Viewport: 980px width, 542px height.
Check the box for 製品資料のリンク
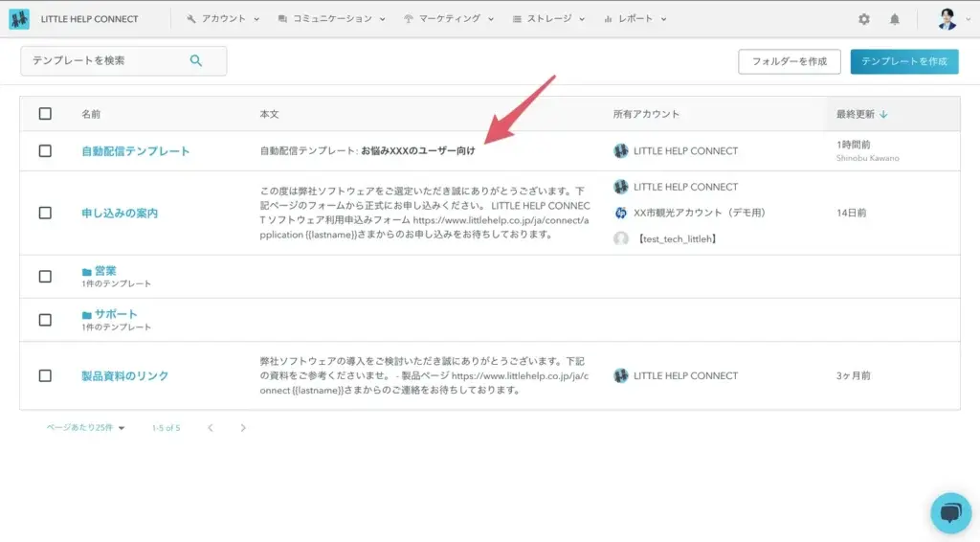(x=45, y=375)
